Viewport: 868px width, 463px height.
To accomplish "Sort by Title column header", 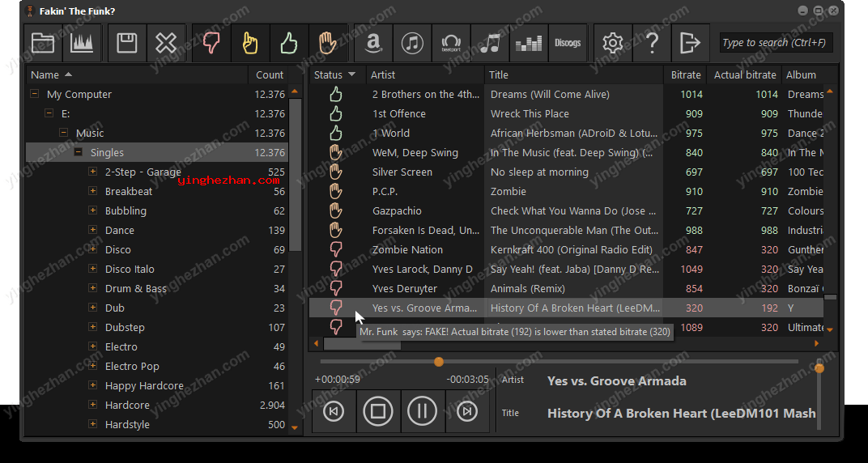I will [574, 74].
